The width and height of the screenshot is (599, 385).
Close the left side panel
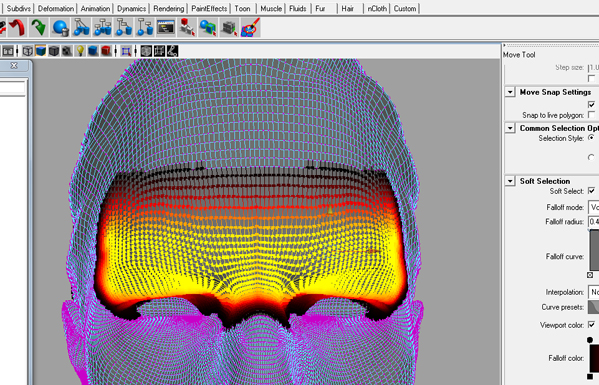[x=14, y=66]
